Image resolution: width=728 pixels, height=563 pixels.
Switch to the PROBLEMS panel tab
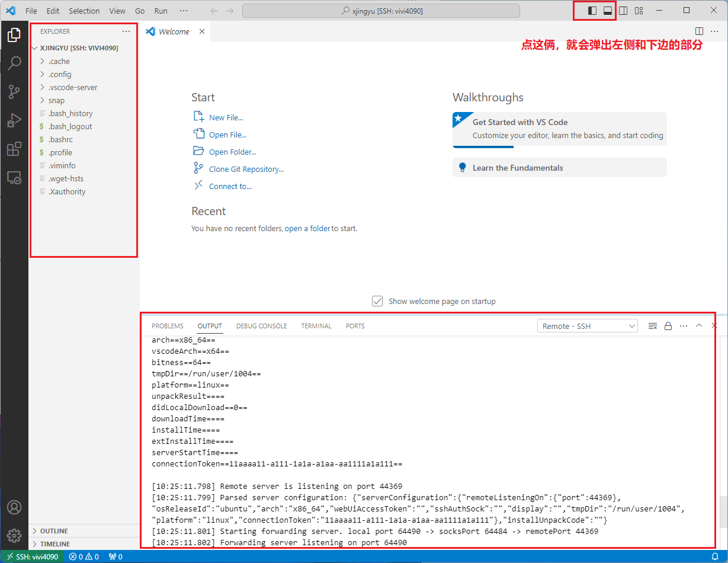pyautogui.click(x=168, y=326)
